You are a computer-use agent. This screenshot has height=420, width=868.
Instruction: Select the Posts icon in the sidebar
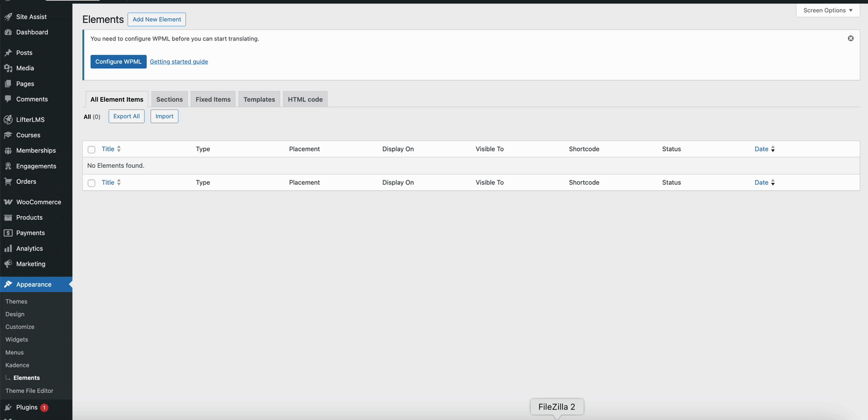8,52
